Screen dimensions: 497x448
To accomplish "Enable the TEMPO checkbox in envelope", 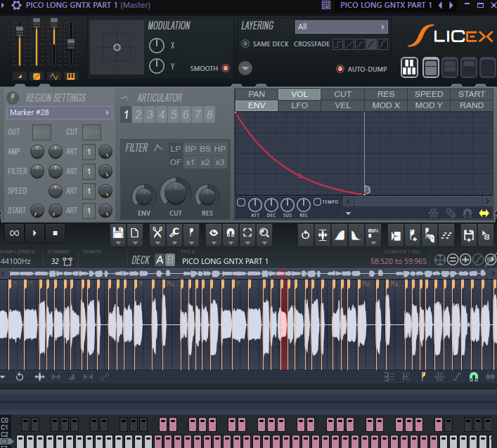I will point(317,202).
